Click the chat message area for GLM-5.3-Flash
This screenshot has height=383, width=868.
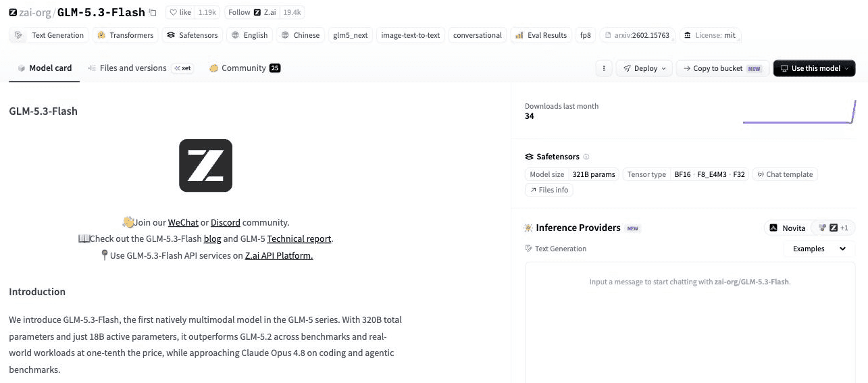690,323
